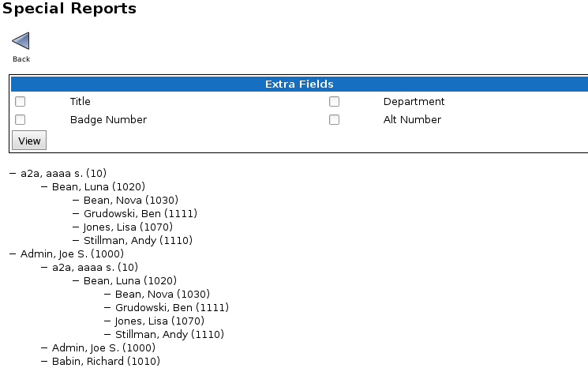Image resolution: width=588 pixels, height=368 pixels.
Task: Select the last Stillman, Andy (1110) entry
Action: pyautogui.click(x=170, y=334)
